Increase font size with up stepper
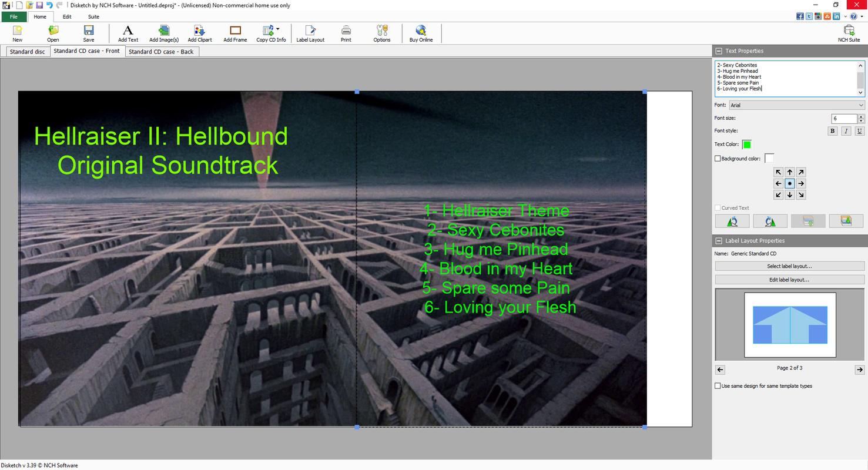This screenshot has height=470, width=868. click(862, 116)
